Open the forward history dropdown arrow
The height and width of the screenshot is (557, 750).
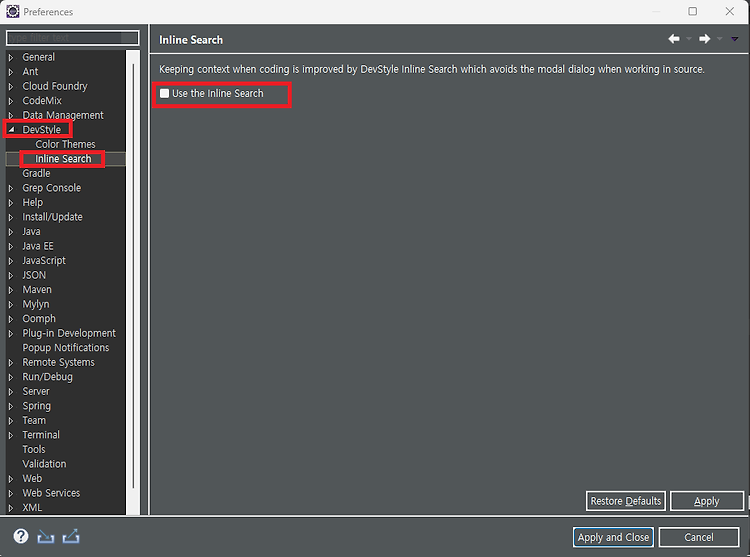(x=719, y=39)
